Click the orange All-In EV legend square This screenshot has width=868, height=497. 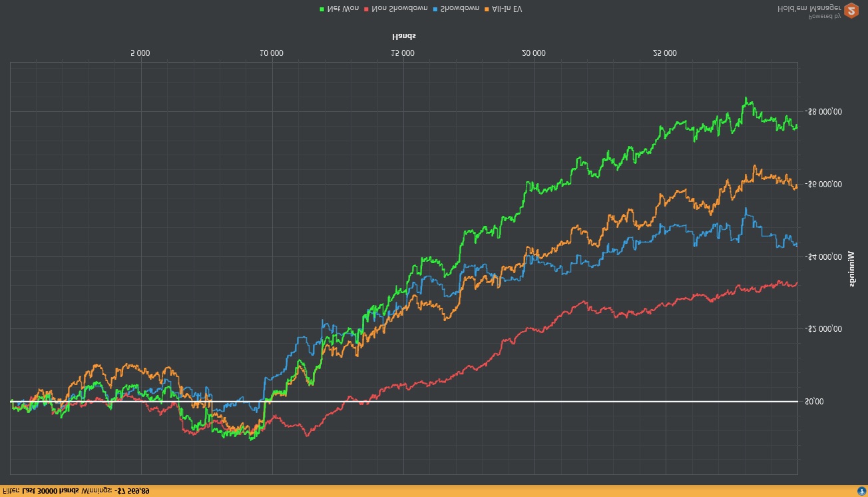(487, 9)
